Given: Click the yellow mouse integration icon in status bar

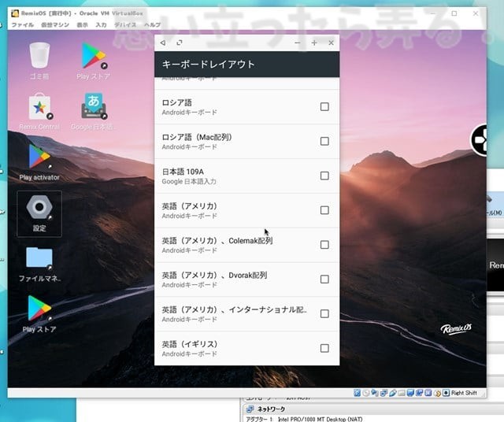Looking at the screenshot, I should (438, 393).
